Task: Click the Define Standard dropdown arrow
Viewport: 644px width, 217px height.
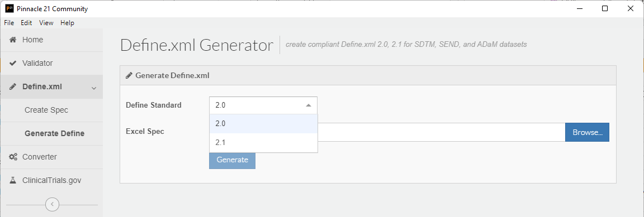Action: click(309, 105)
